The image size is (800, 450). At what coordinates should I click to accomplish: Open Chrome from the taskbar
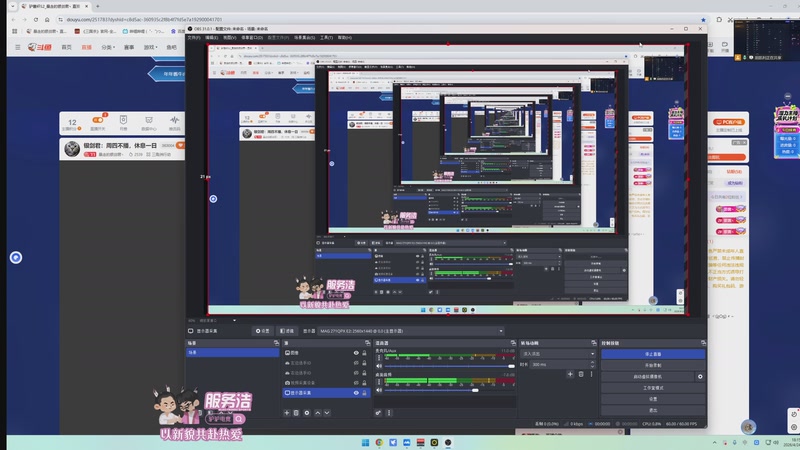pos(379,442)
